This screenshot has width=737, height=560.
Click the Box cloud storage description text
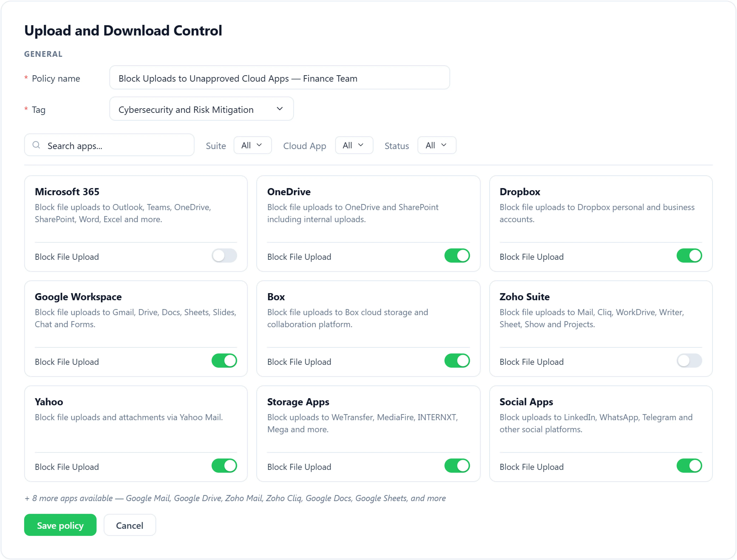(x=348, y=318)
